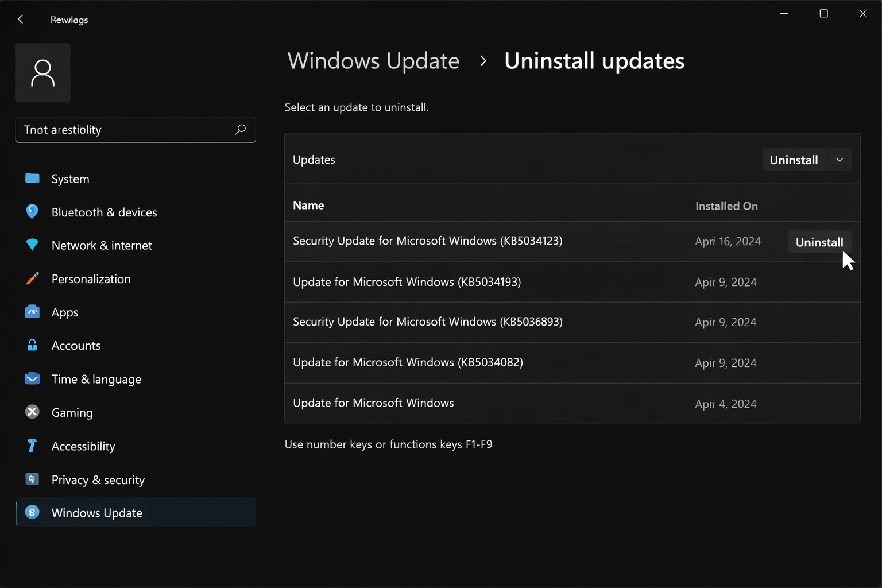The height and width of the screenshot is (588, 882).
Task: Click the number keys hint text
Action: pyautogui.click(x=388, y=444)
